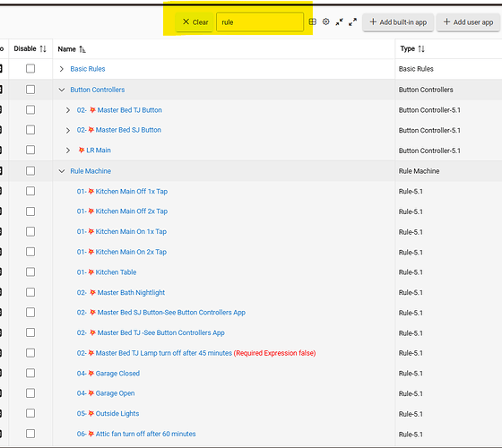Click the search field containing rule

click(x=260, y=22)
